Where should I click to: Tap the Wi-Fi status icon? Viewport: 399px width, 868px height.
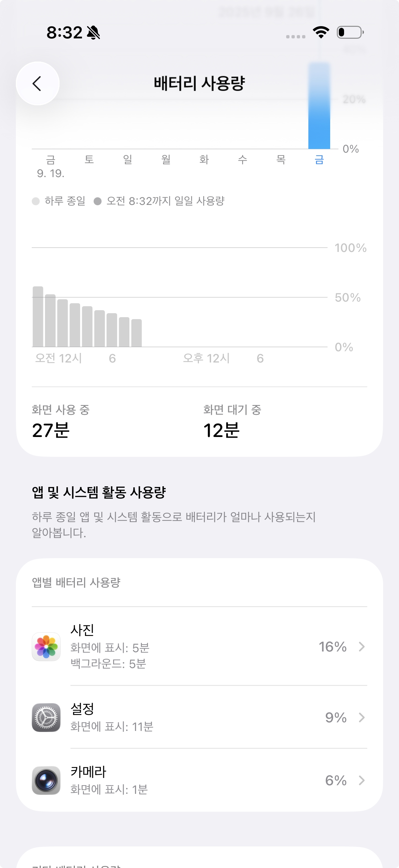coord(321,32)
